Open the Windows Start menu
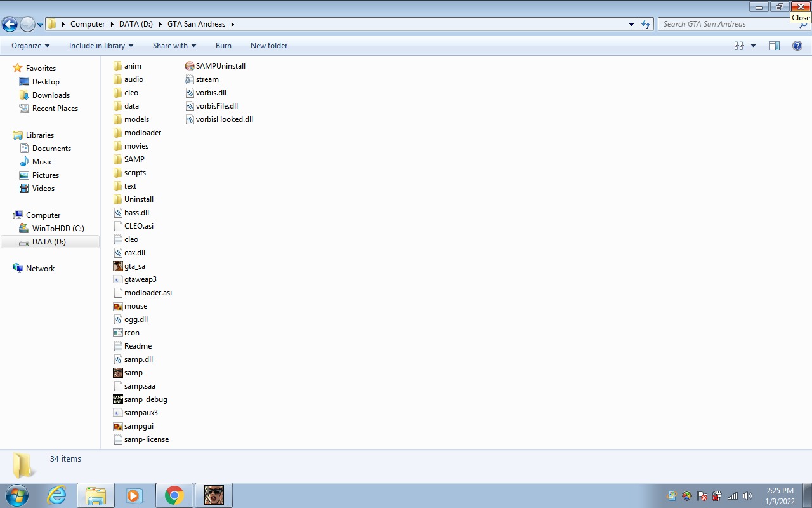This screenshot has height=508, width=812. [x=17, y=495]
